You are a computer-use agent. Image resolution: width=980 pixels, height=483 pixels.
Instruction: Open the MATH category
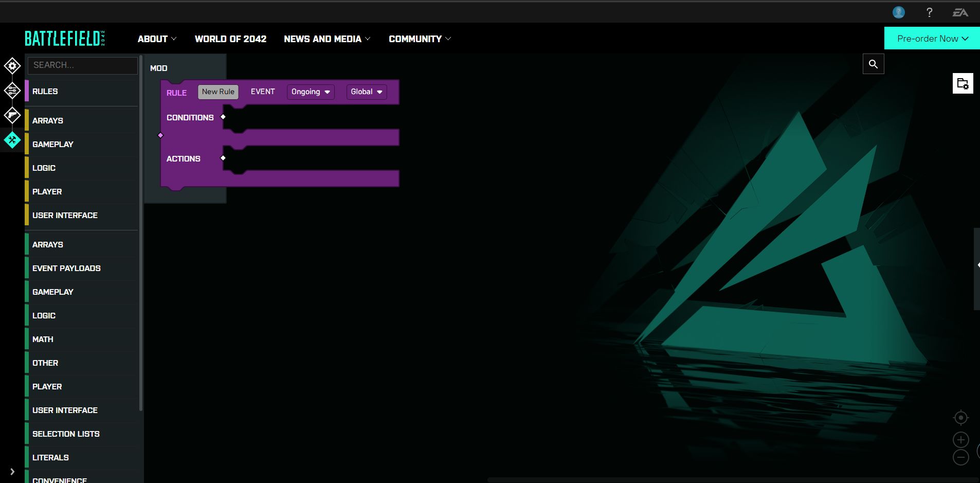(x=81, y=339)
